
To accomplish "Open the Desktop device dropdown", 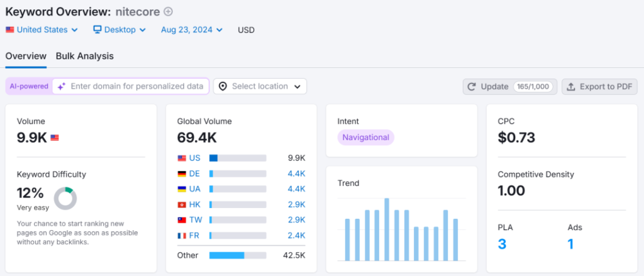I will click(119, 30).
